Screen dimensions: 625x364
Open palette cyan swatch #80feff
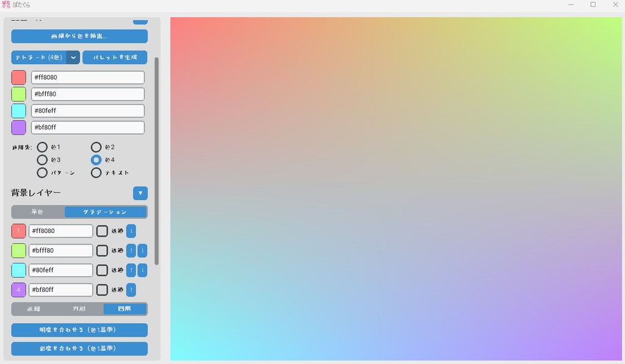[x=19, y=111]
